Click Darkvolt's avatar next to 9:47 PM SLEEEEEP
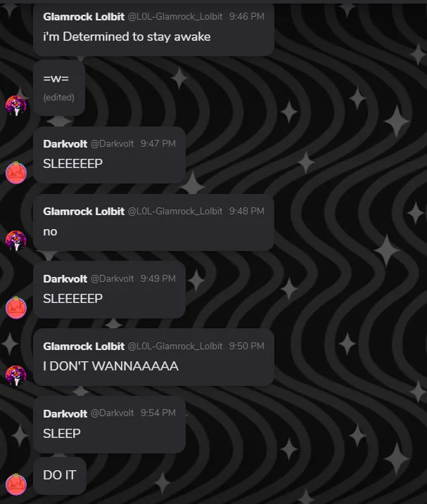 pos(15,173)
